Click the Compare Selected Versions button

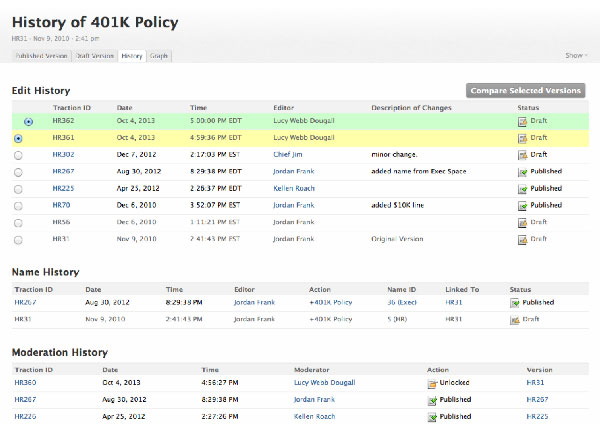(526, 90)
